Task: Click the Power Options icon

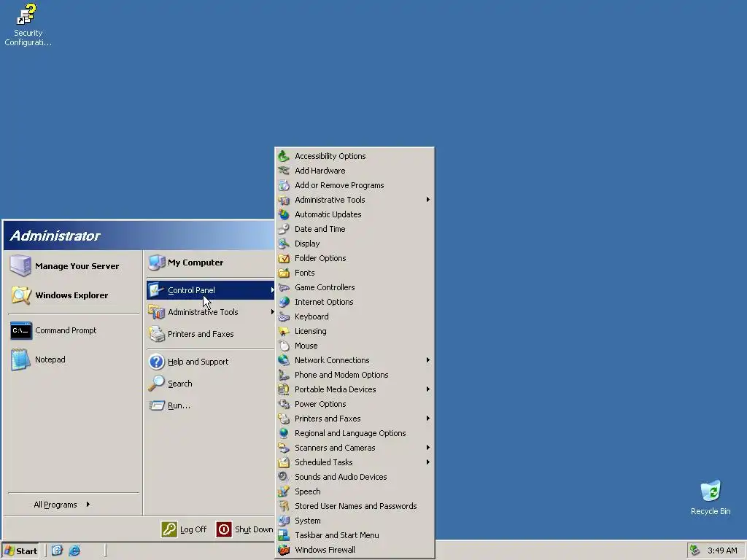Action: tap(284, 404)
